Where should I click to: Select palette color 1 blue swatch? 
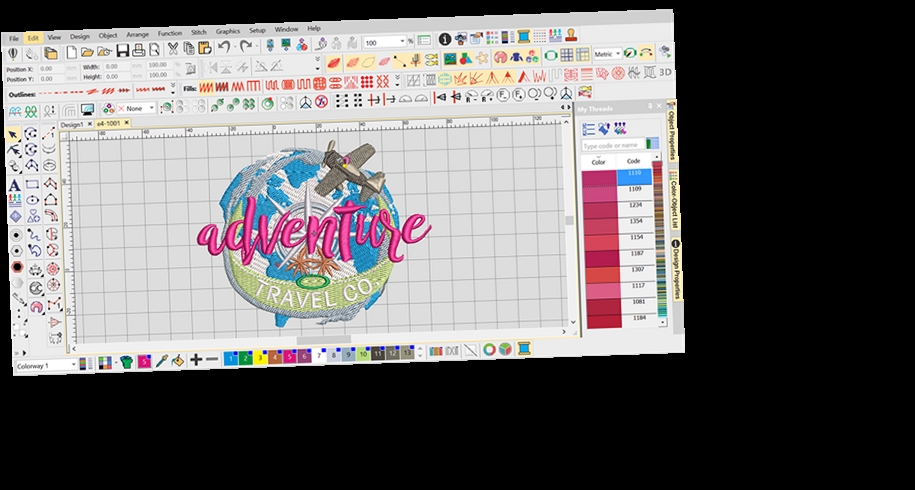click(x=231, y=358)
